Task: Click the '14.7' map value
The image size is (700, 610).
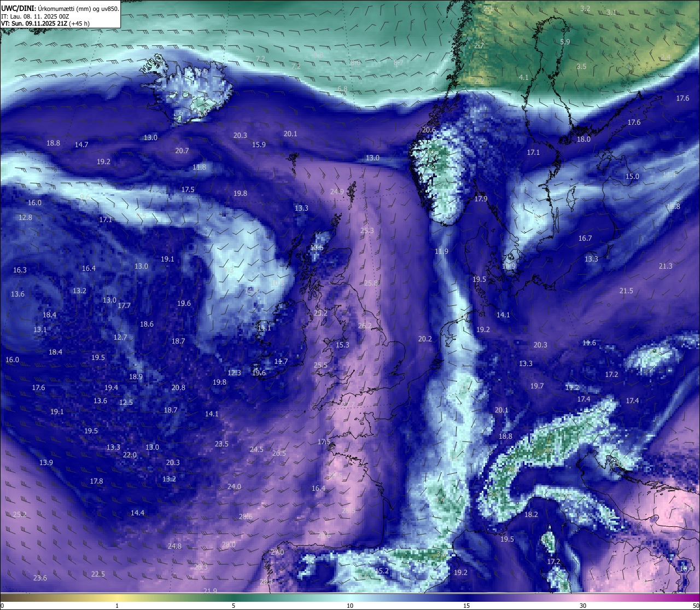Action: [81, 144]
